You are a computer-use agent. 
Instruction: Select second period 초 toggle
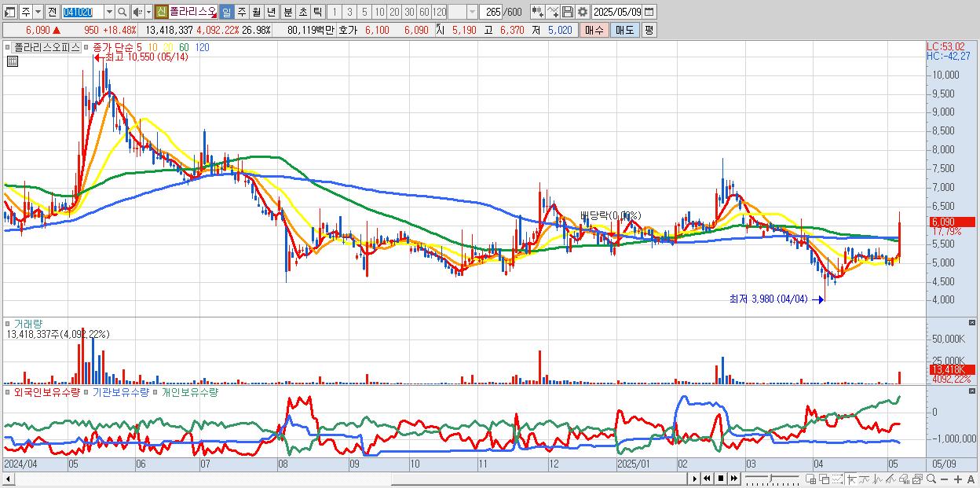[302, 12]
